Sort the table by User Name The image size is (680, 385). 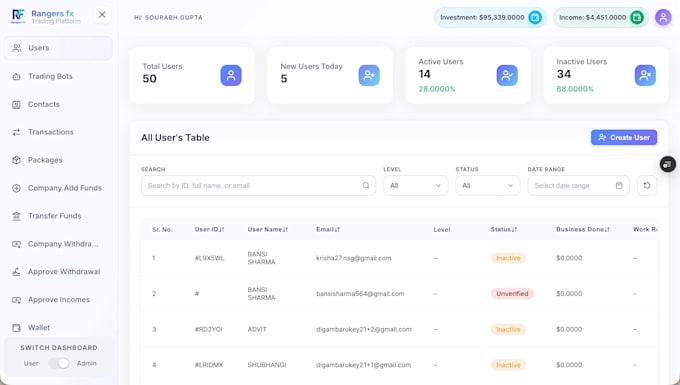(268, 229)
